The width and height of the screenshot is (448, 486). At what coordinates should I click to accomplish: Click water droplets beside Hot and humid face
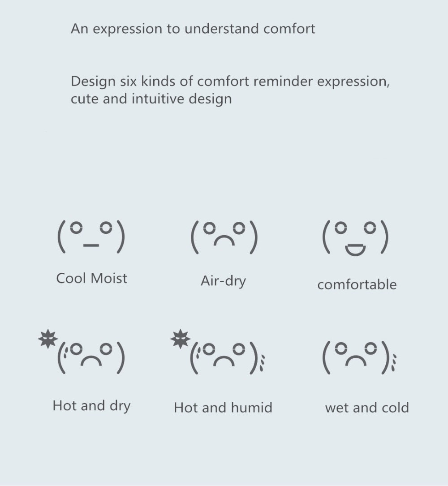click(262, 363)
